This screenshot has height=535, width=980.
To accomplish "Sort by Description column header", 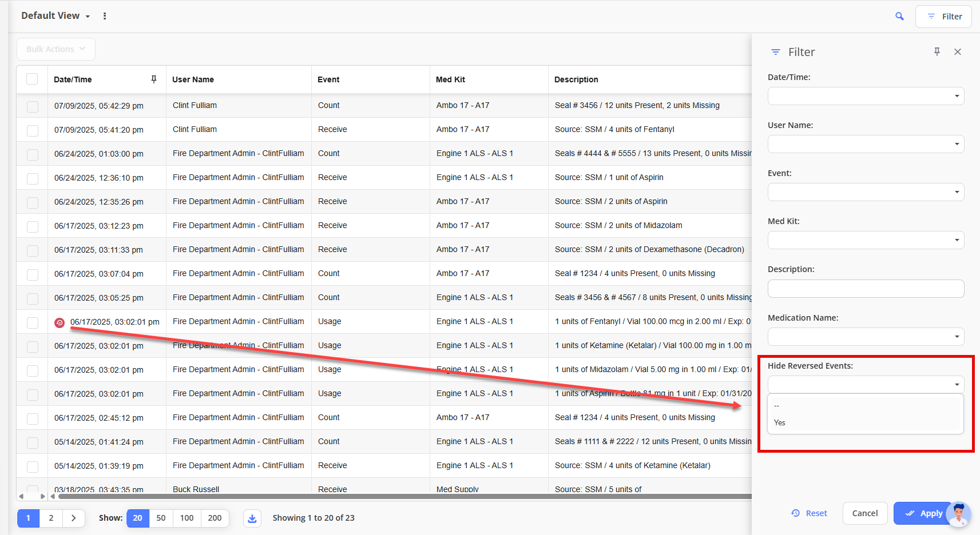I will tap(576, 79).
